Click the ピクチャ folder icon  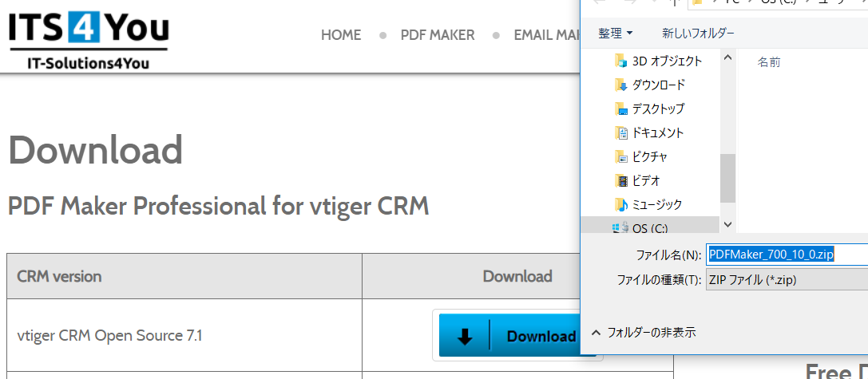coord(620,156)
